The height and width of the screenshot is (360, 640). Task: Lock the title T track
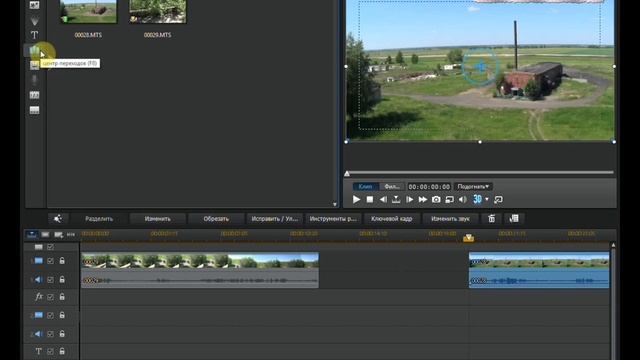coord(62,351)
